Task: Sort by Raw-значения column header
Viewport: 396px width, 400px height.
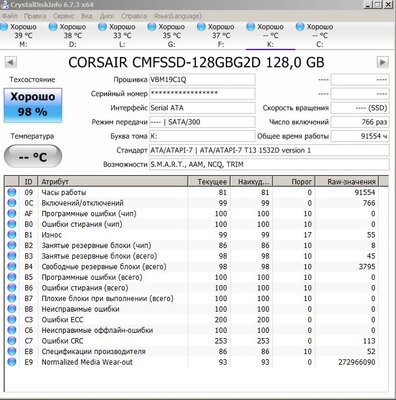Action: [x=347, y=182]
